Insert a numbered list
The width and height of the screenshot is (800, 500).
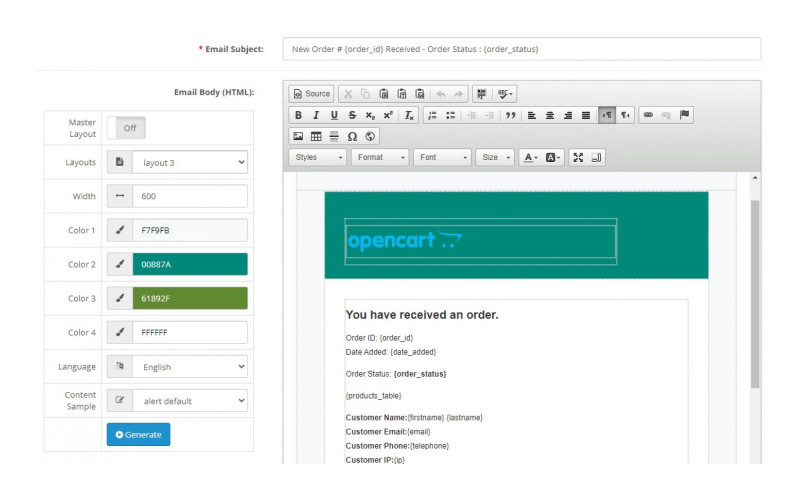coord(432,115)
